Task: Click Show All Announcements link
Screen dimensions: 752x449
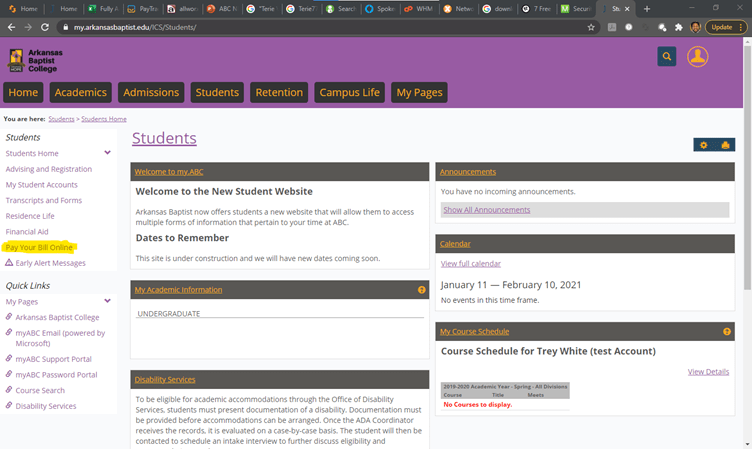Action: coord(486,210)
